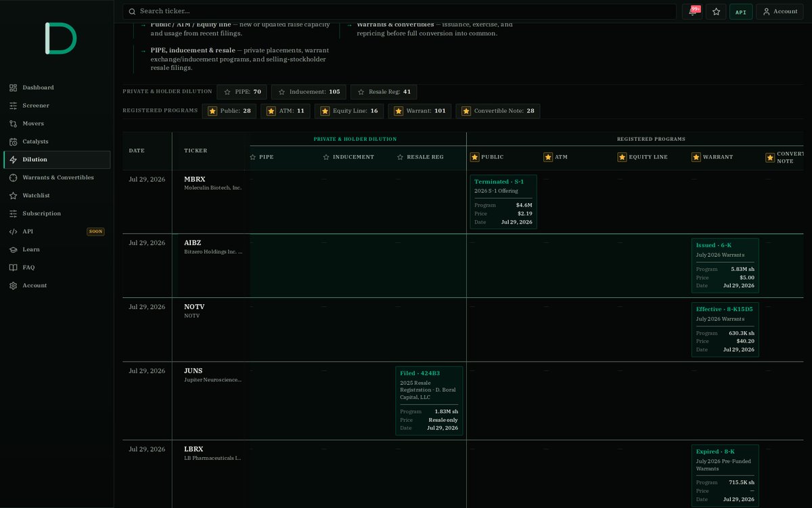Click the star in PIPE column header
The width and height of the screenshot is (812, 508).
(253, 157)
